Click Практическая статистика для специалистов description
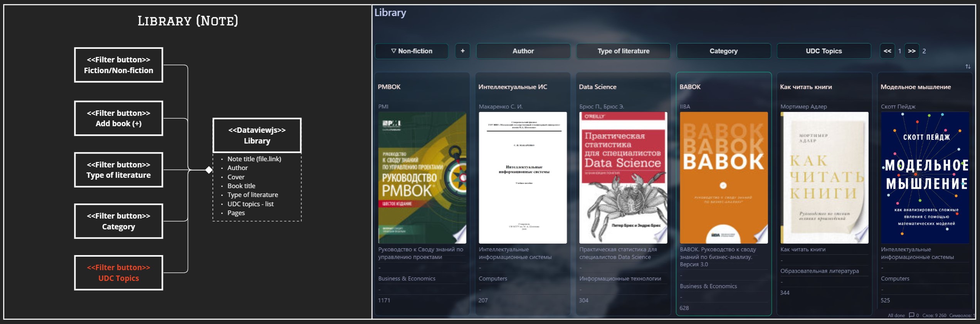This screenshot has width=980, height=324. coord(618,253)
